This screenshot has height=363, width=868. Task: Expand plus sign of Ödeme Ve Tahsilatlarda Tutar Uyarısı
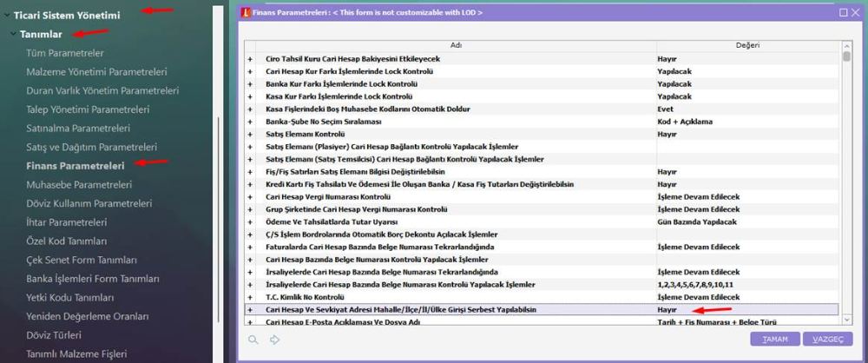(250, 221)
